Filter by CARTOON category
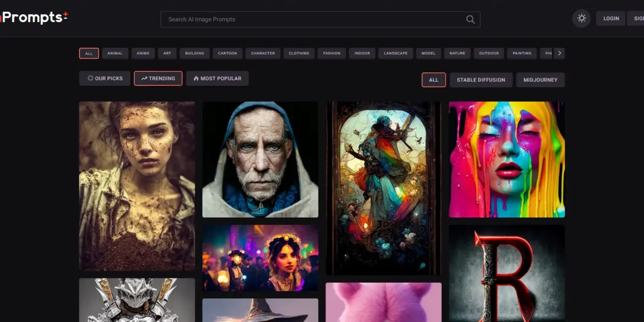The image size is (644, 322). 227,54
